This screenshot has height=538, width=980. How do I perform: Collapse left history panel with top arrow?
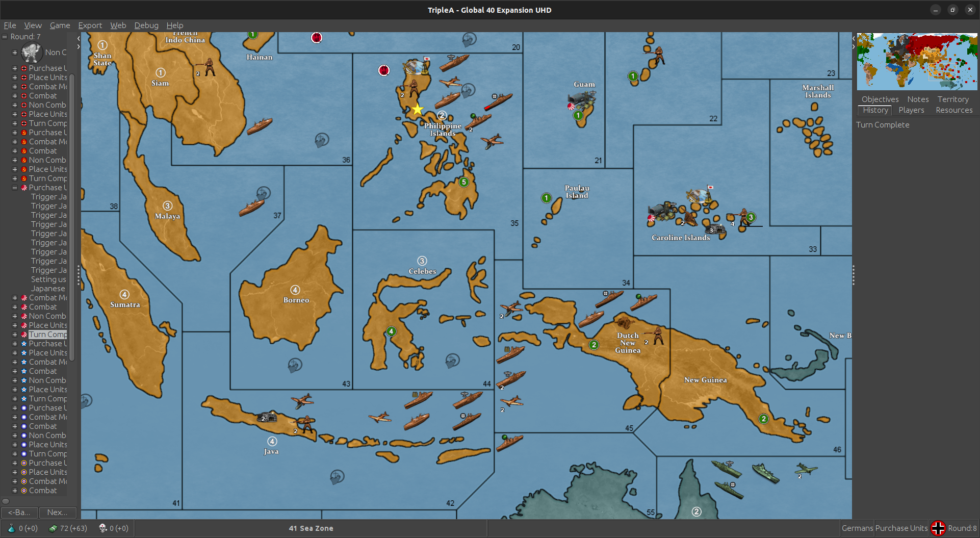coord(79,38)
